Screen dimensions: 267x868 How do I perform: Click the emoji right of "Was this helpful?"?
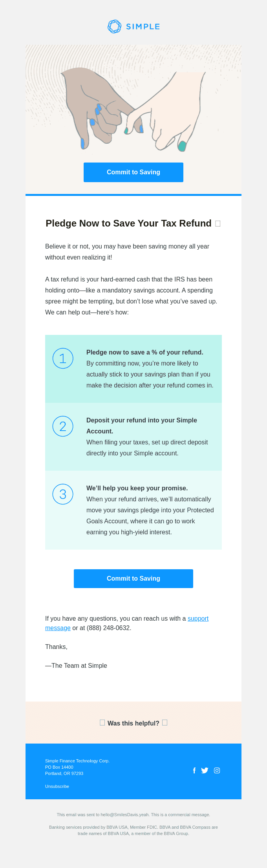click(x=165, y=723)
